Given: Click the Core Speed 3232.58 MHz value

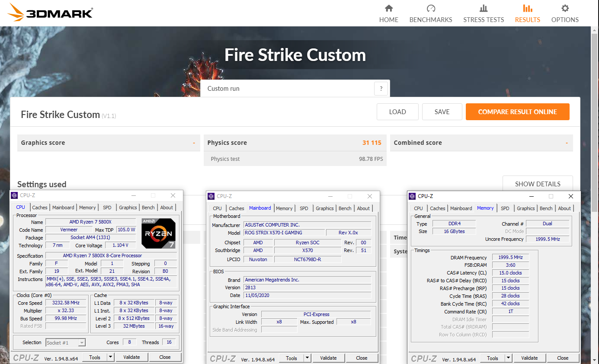Looking at the screenshot, I should [66, 303].
